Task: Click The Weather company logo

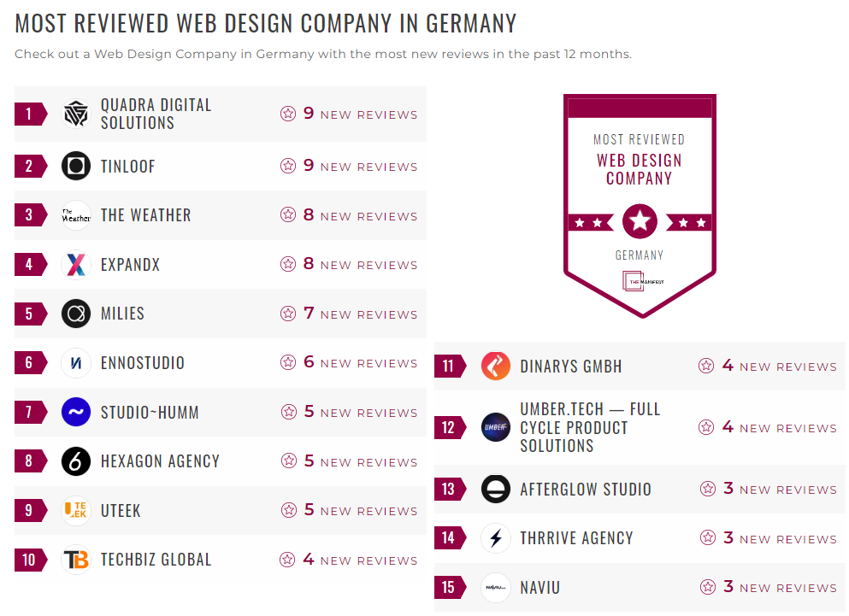Action: pyautogui.click(x=75, y=215)
